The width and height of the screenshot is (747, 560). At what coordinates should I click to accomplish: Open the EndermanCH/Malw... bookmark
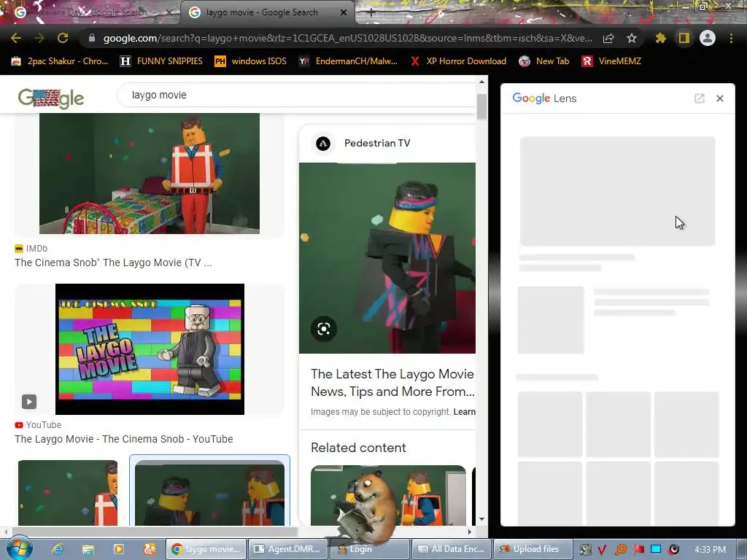348,61
